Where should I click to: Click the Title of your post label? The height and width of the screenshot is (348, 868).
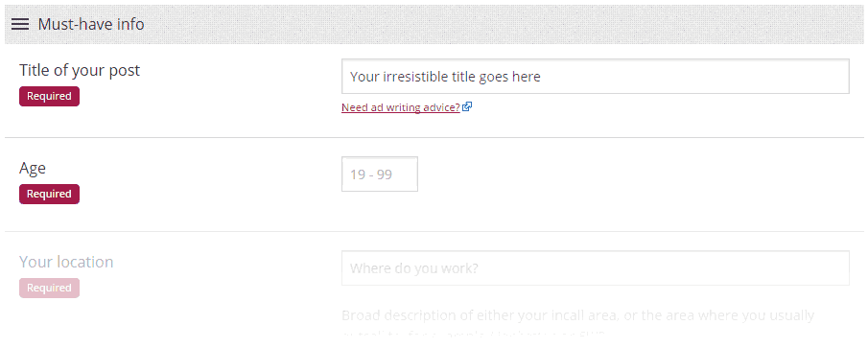click(80, 70)
